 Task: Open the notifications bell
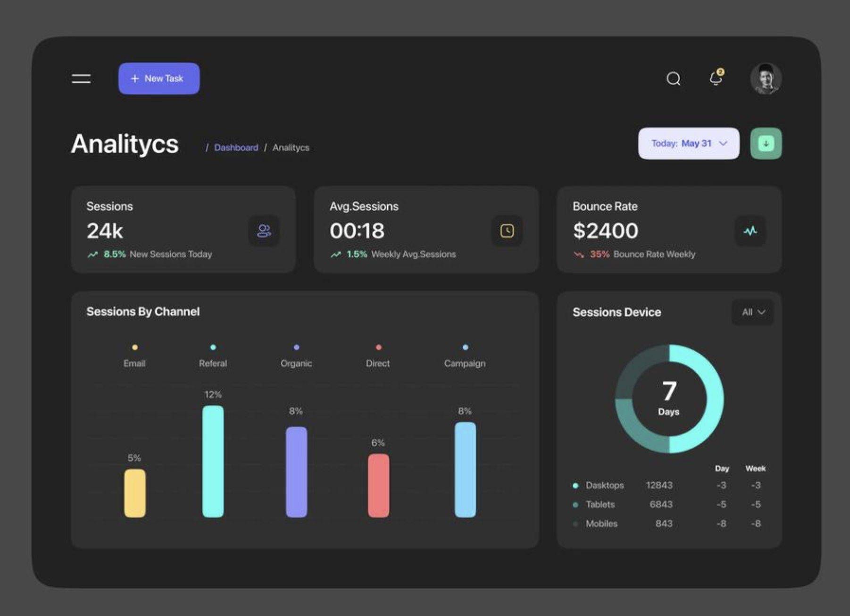point(716,78)
